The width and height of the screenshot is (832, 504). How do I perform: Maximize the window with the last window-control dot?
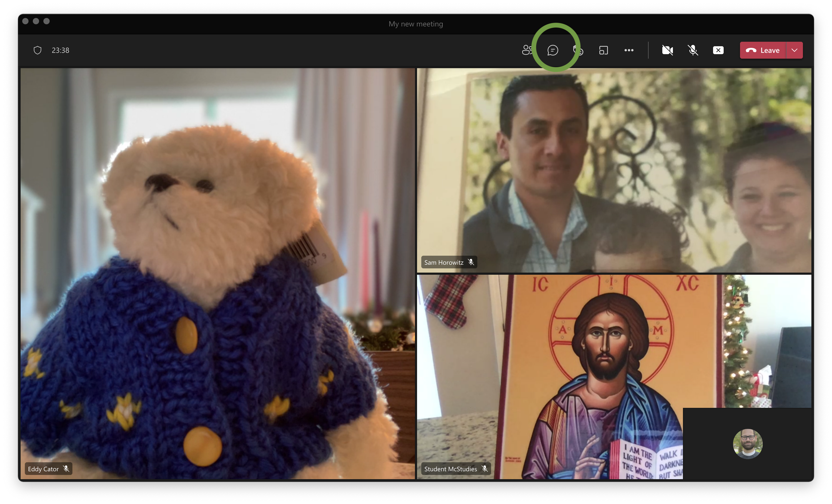47,21
